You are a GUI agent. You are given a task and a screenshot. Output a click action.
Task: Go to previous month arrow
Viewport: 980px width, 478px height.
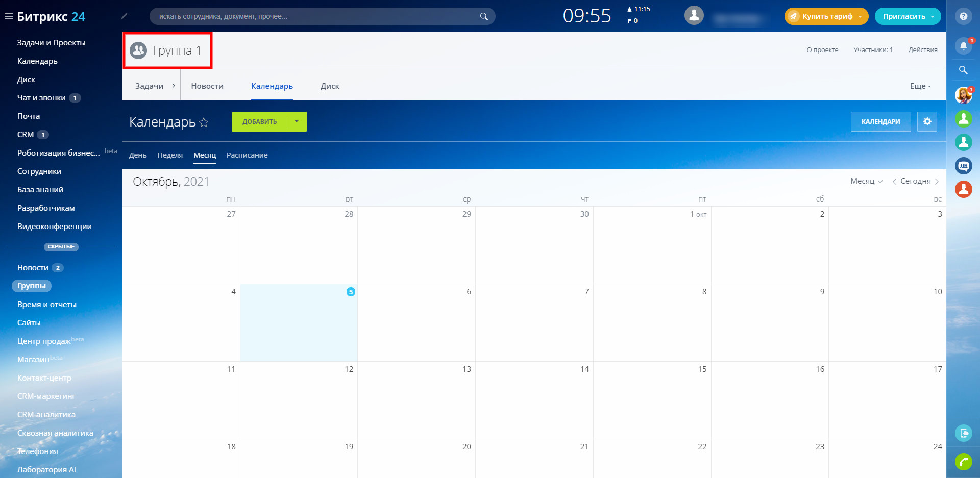[x=894, y=181]
